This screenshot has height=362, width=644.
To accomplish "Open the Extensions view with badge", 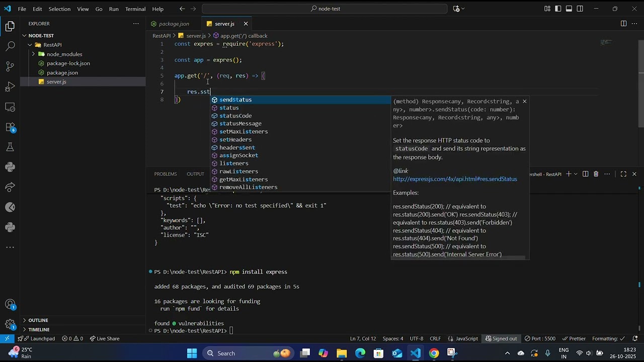I will coord(10,127).
